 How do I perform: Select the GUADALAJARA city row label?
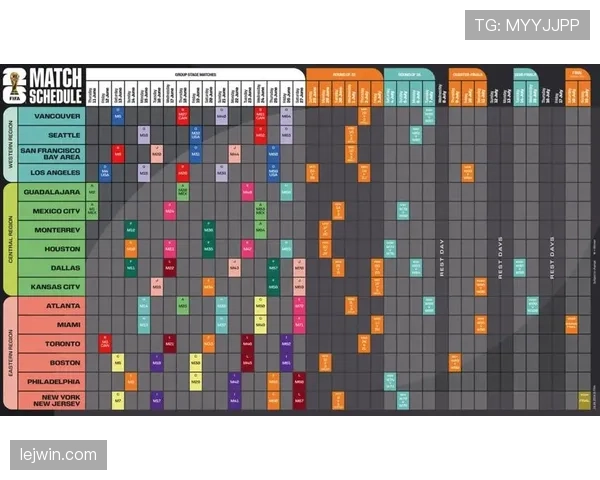[x=52, y=192]
